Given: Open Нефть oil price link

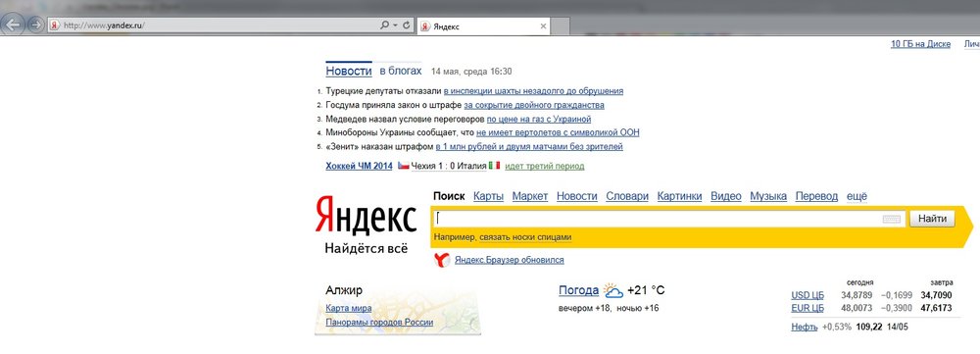Looking at the screenshot, I should pyautogui.click(x=805, y=328).
